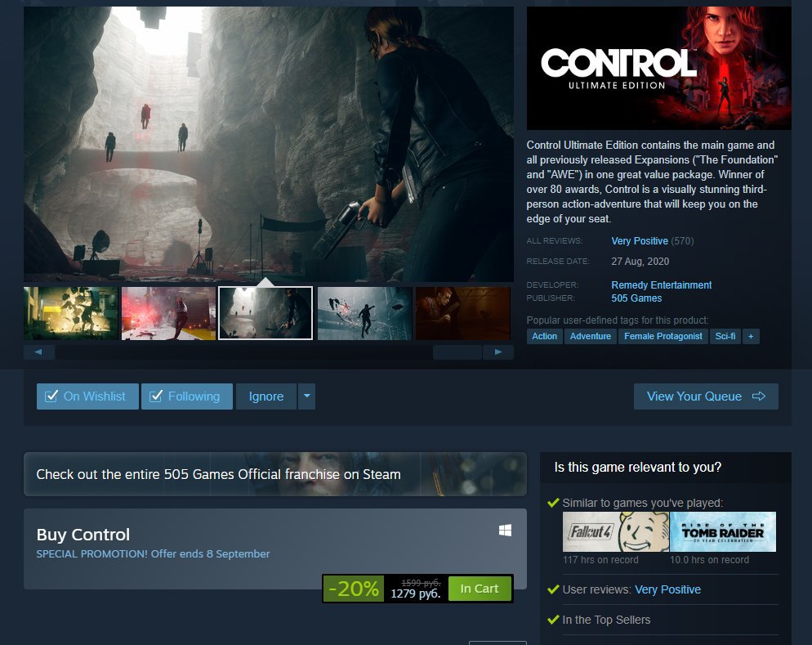
Task: Select the red mist screenshot thumbnail
Action: (x=168, y=313)
